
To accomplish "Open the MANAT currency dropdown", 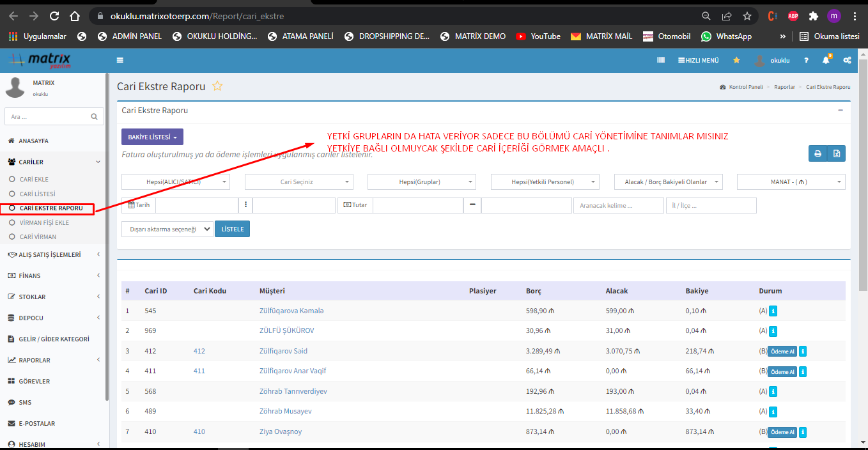I will click(791, 182).
